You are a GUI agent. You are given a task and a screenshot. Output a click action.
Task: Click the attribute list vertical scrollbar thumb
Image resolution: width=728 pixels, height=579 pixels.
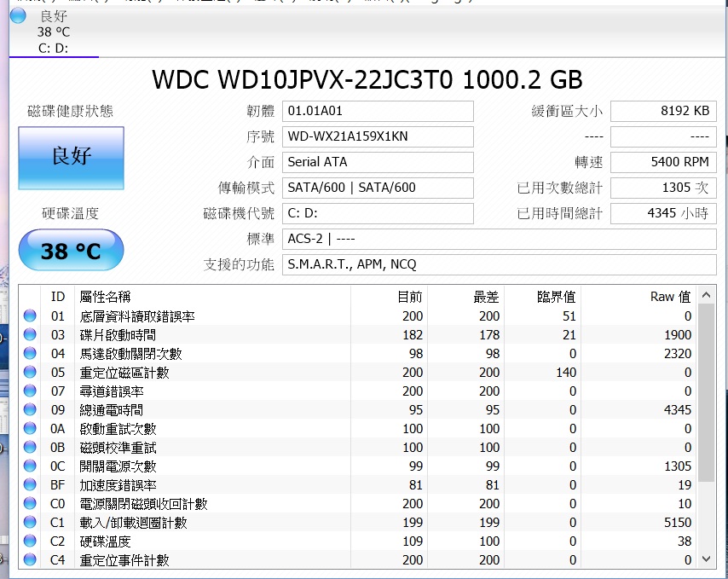click(x=706, y=393)
